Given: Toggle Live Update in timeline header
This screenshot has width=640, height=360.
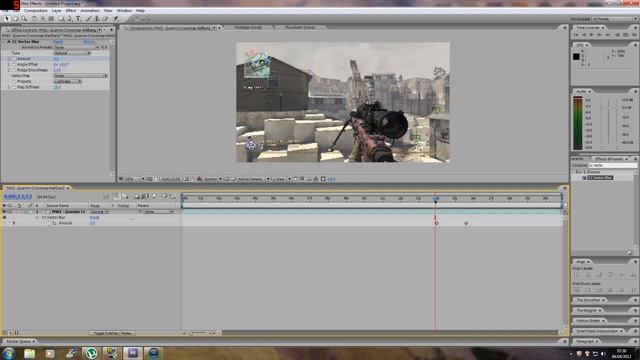Looking at the screenshot, I should [116, 197].
